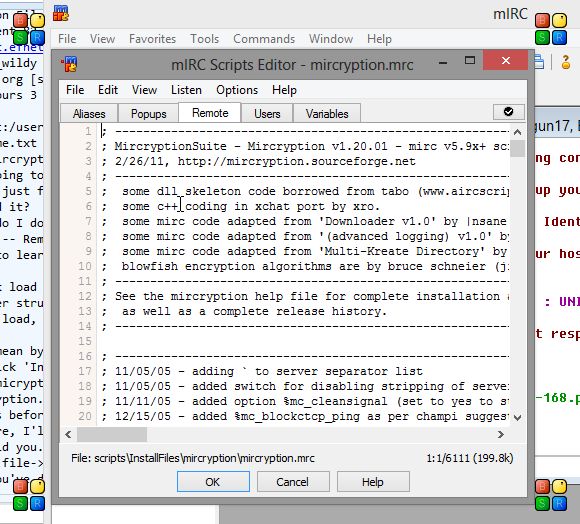Switch to the Aliases tab

[x=89, y=114]
